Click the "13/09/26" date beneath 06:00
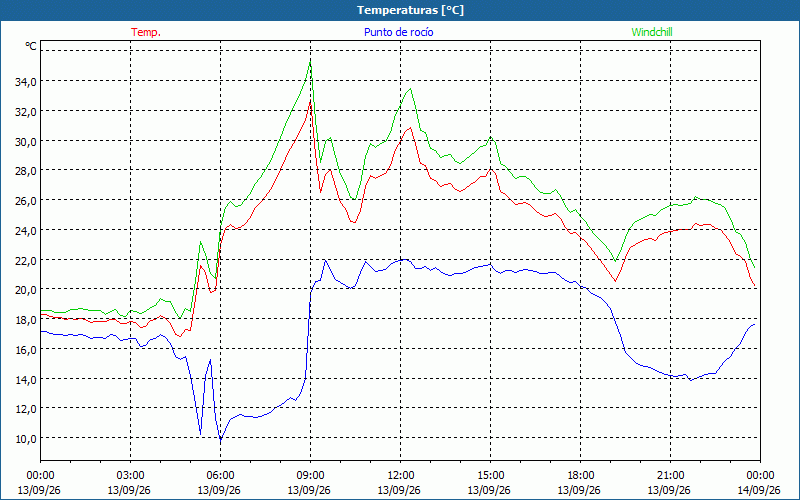The image size is (800, 500). point(219,490)
